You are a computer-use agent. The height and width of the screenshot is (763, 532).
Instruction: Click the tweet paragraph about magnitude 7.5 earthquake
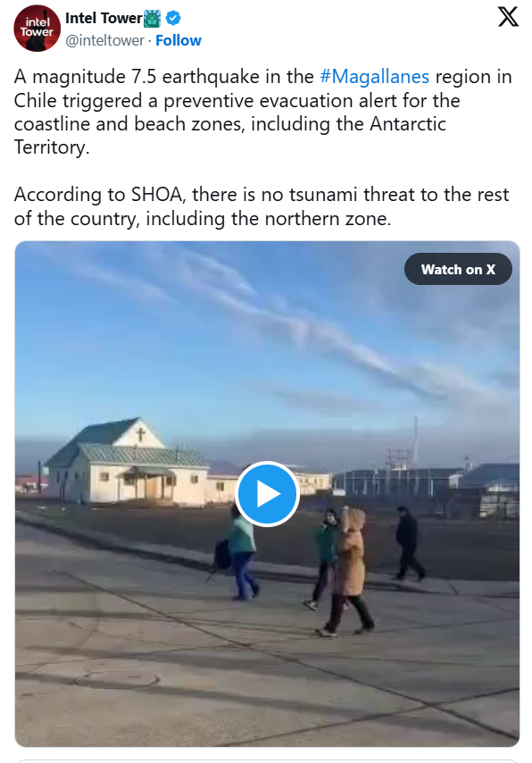263,112
